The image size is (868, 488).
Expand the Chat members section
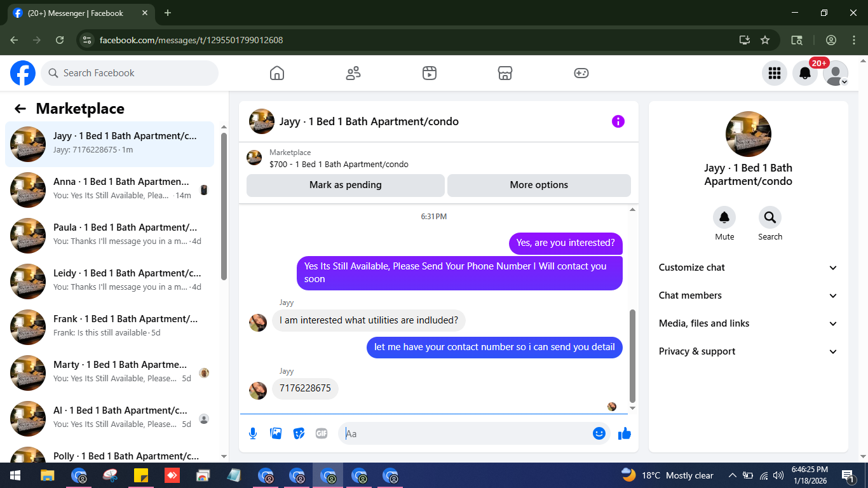point(749,295)
